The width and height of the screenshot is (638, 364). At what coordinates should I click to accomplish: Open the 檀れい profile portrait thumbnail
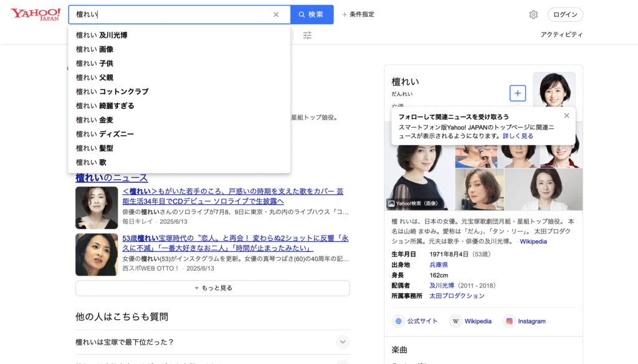click(x=554, y=90)
